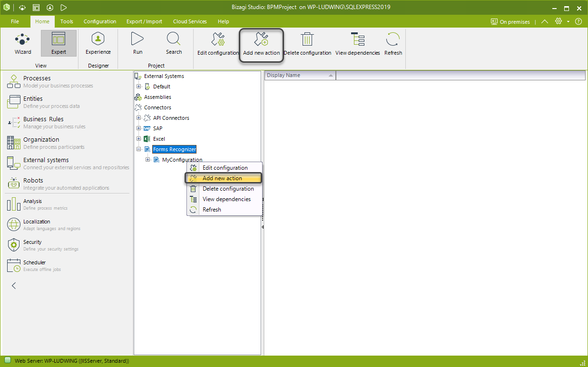
Task: Choose Delete configuration from the context menu
Action: 224,189
